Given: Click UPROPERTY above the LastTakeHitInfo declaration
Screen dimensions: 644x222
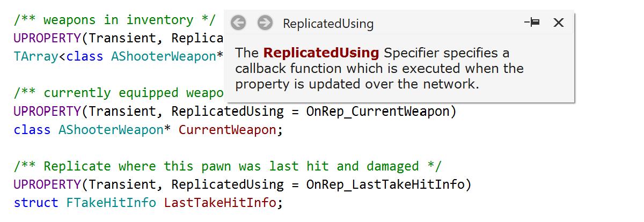Looking at the screenshot, I should 47,185.
